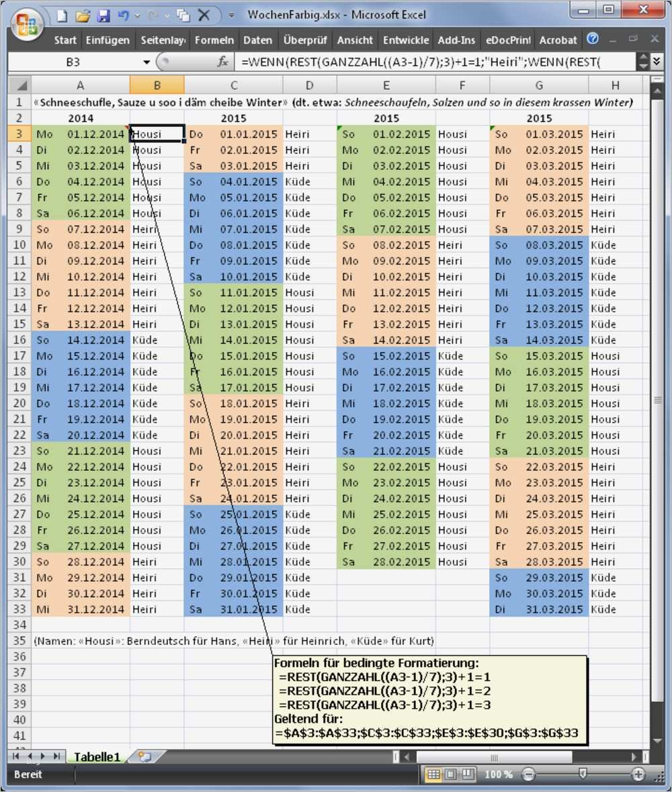Expand the Undo history dropdown arrow
Viewport: 672px width, 792px height.
pyautogui.click(x=138, y=15)
